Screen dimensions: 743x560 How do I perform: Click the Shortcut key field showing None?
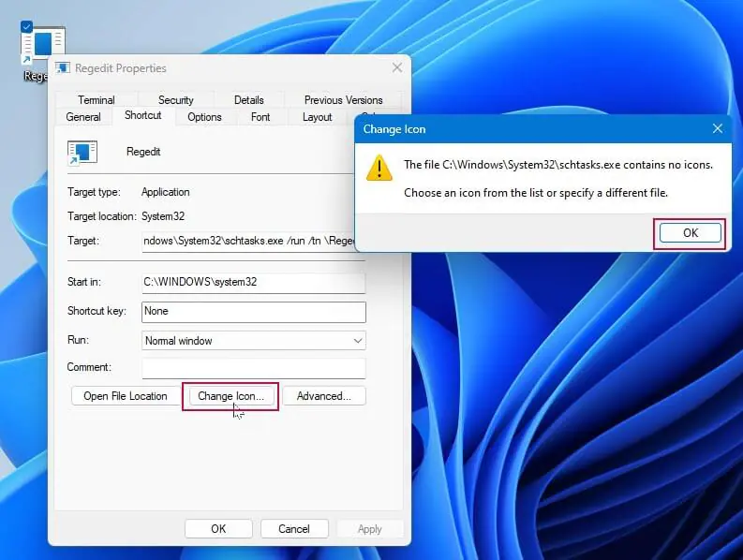tap(254, 312)
